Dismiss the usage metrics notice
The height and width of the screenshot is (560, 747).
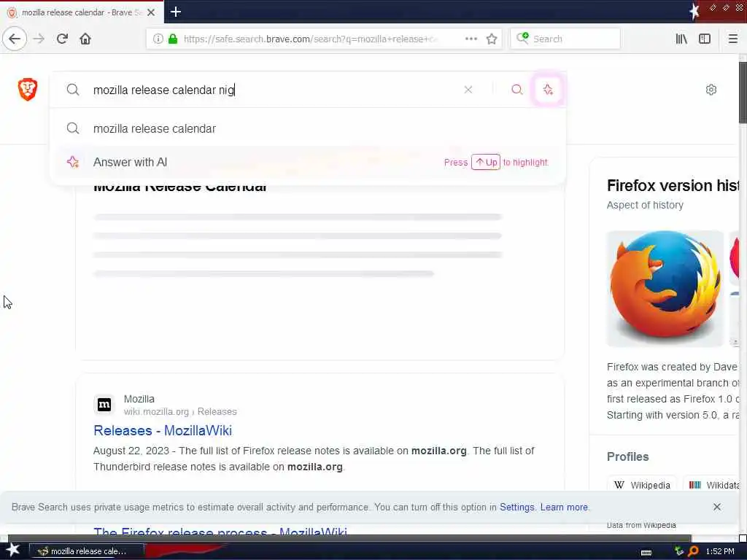[x=717, y=507]
